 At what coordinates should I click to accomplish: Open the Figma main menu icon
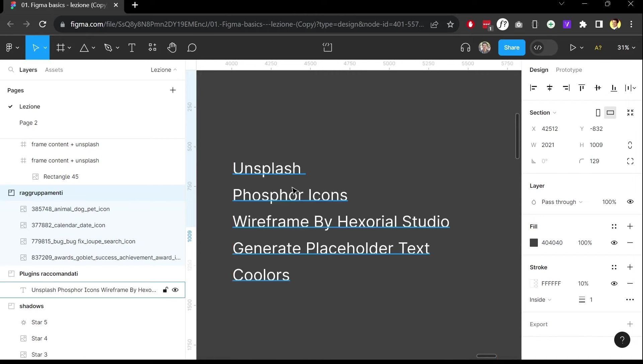pyautogui.click(x=9, y=48)
